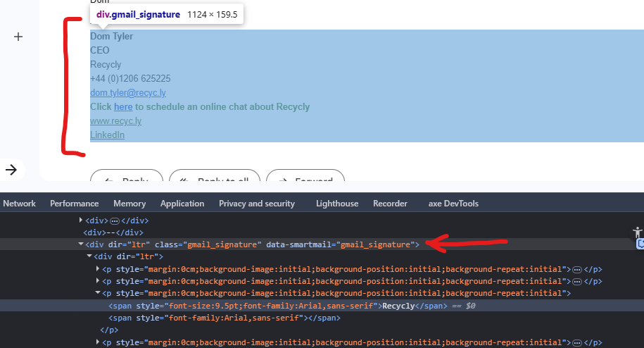Open the axe DevTools tab

pyautogui.click(x=453, y=204)
